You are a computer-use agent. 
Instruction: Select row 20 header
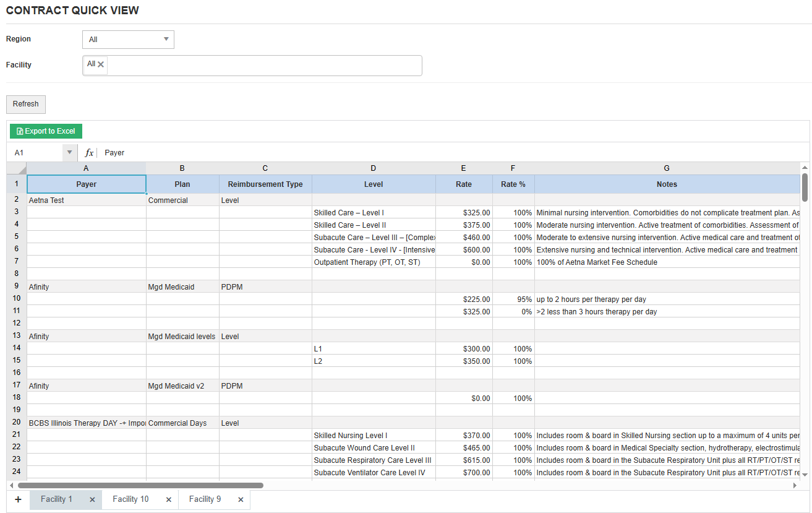point(17,423)
